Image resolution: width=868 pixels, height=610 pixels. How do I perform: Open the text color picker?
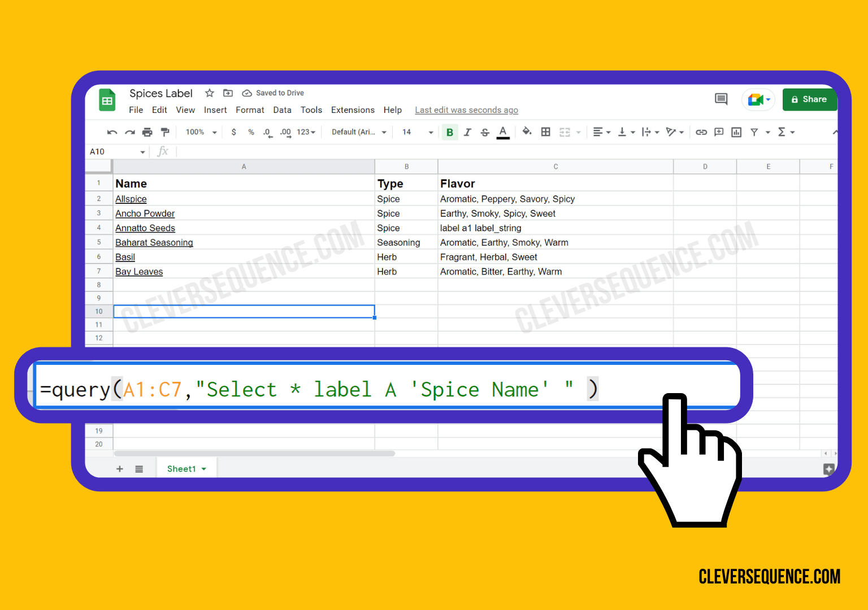tap(503, 132)
